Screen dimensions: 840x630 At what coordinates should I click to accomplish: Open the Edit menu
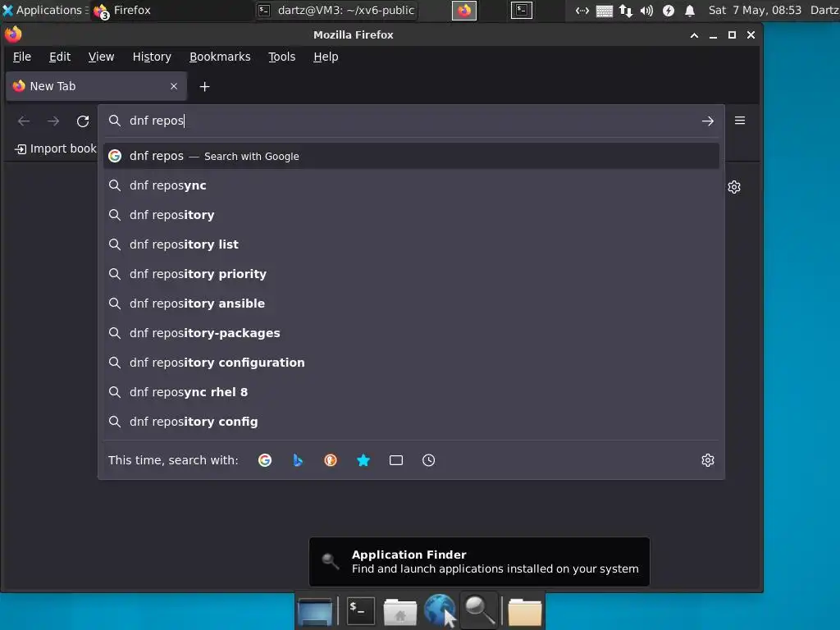[x=59, y=57]
